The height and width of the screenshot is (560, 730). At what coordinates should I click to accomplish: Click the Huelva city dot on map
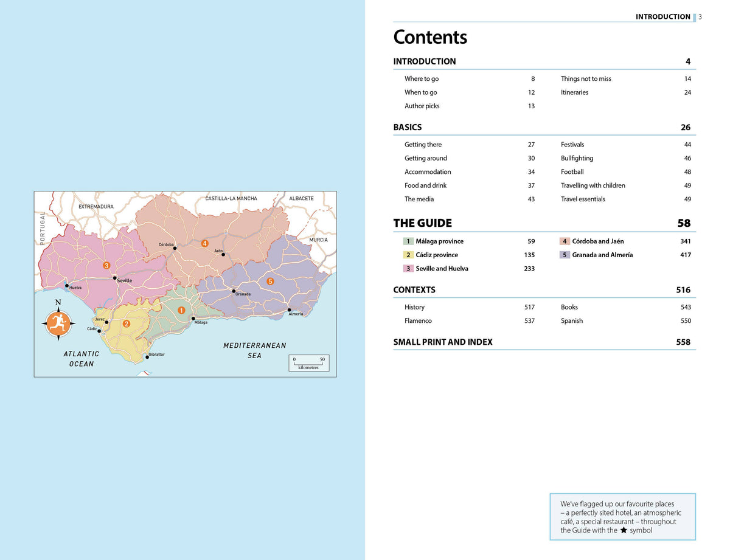click(x=67, y=285)
